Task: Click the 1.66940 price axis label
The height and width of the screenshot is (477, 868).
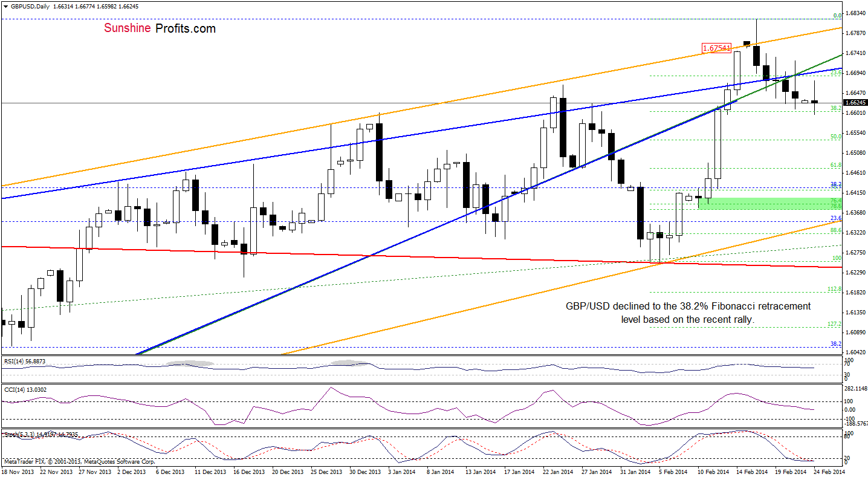Action: click(856, 73)
